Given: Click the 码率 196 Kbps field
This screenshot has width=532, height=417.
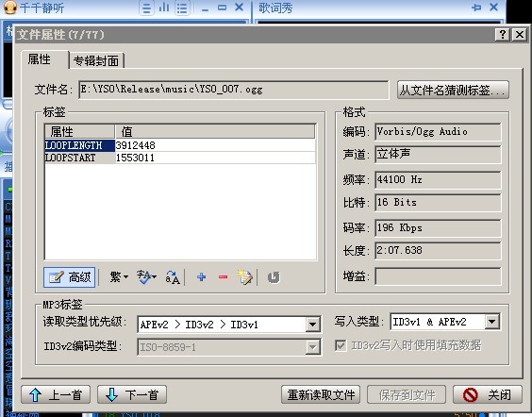Looking at the screenshot, I should pyautogui.click(x=438, y=227).
